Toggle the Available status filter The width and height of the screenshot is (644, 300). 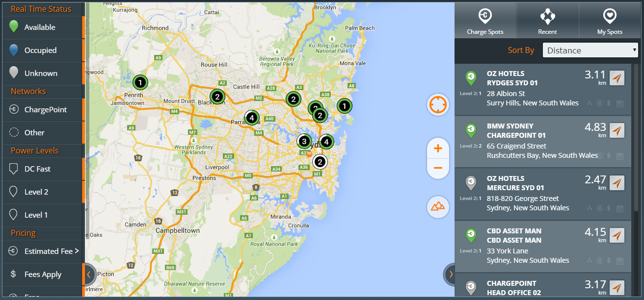(x=43, y=27)
